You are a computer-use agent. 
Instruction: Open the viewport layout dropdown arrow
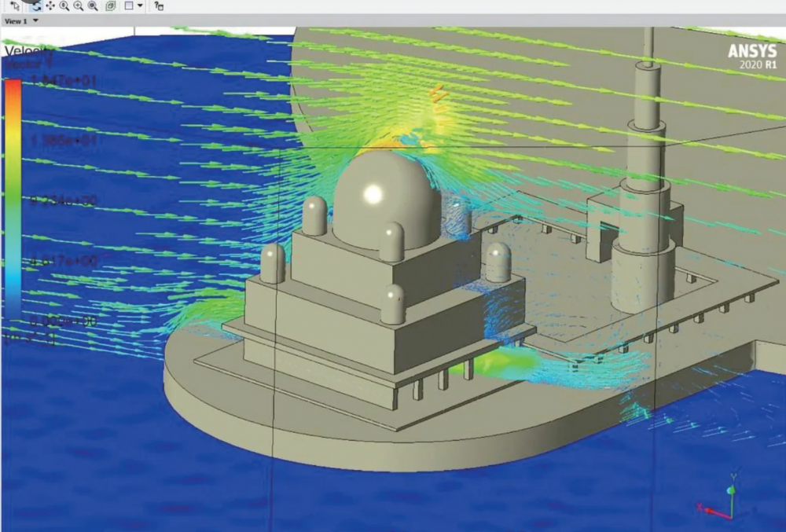pos(140,6)
